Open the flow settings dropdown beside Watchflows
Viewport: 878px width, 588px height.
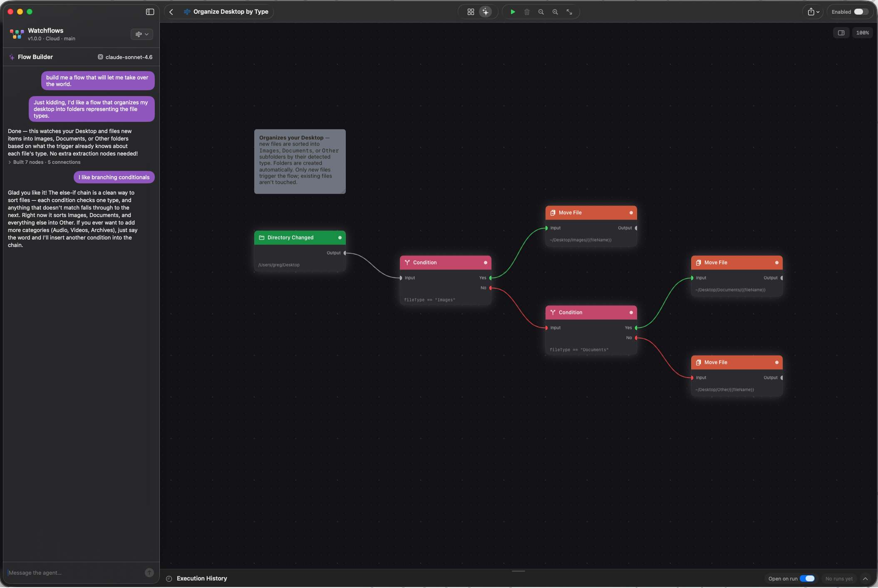coord(142,34)
